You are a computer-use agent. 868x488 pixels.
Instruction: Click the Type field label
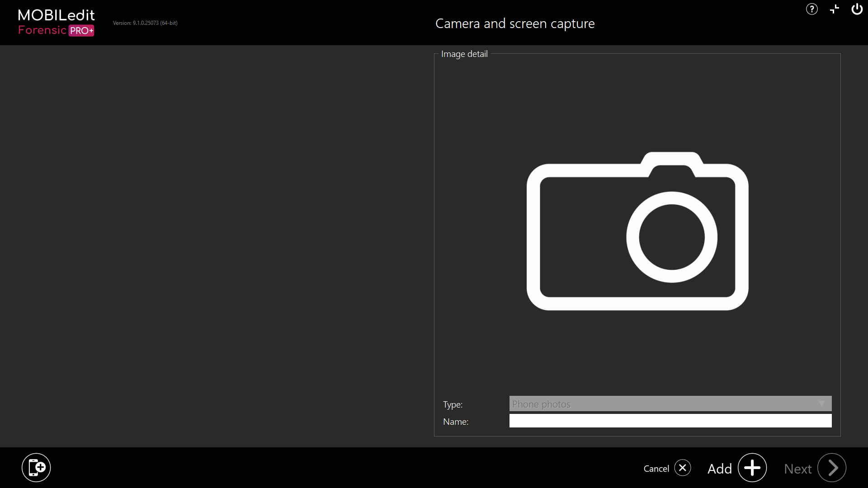[453, 404]
